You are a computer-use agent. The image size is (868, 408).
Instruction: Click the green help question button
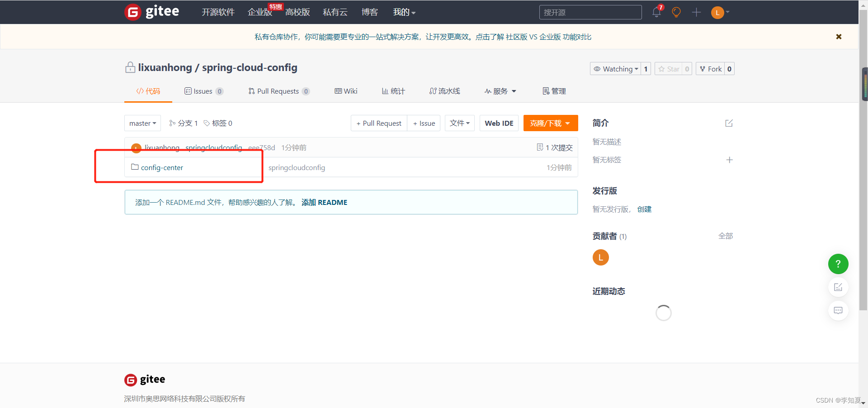click(x=838, y=264)
